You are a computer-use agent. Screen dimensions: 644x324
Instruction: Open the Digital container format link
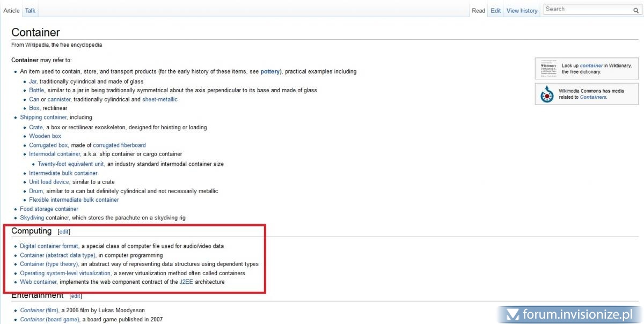pos(49,246)
